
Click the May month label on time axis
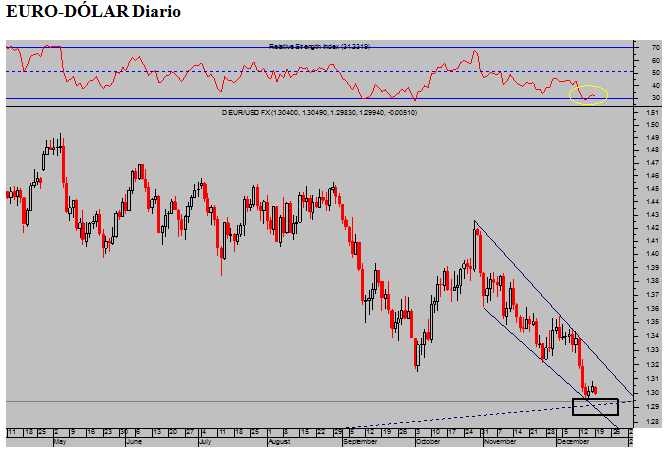pyautogui.click(x=60, y=441)
